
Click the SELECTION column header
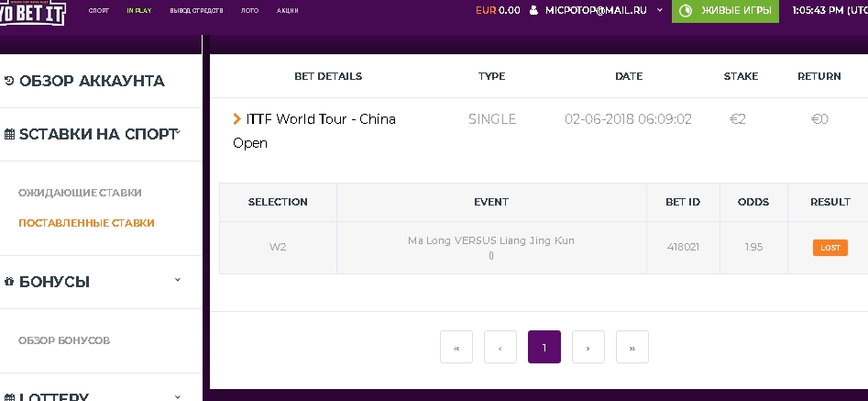point(278,202)
